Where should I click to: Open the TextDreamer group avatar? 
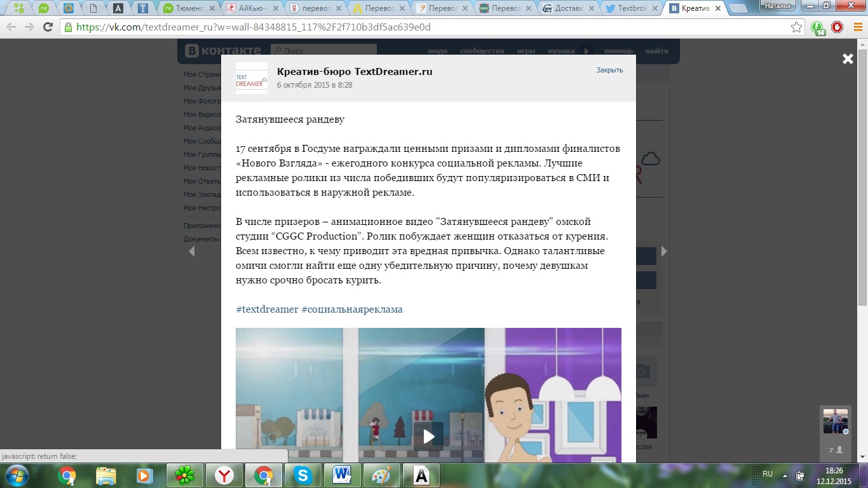click(x=251, y=78)
